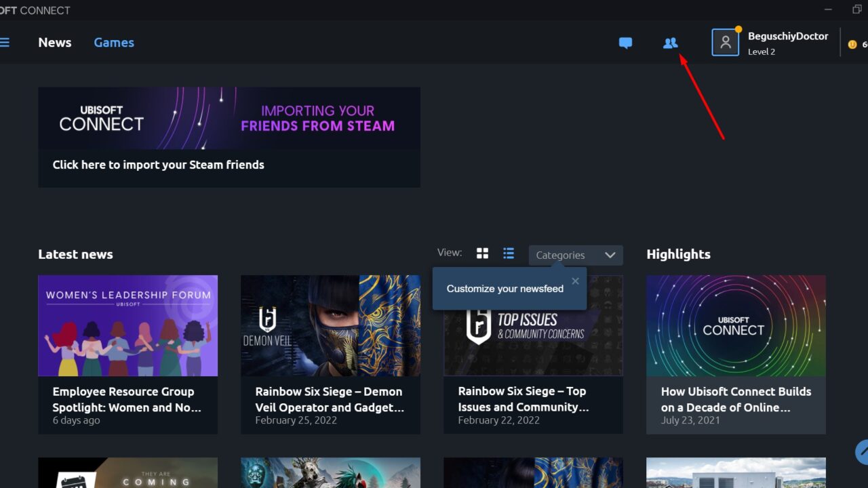The height and width of the screenshot is (488, 868).
Task: Open Women's Leadership Forum article thumbnail
Action: pos(128,325)
